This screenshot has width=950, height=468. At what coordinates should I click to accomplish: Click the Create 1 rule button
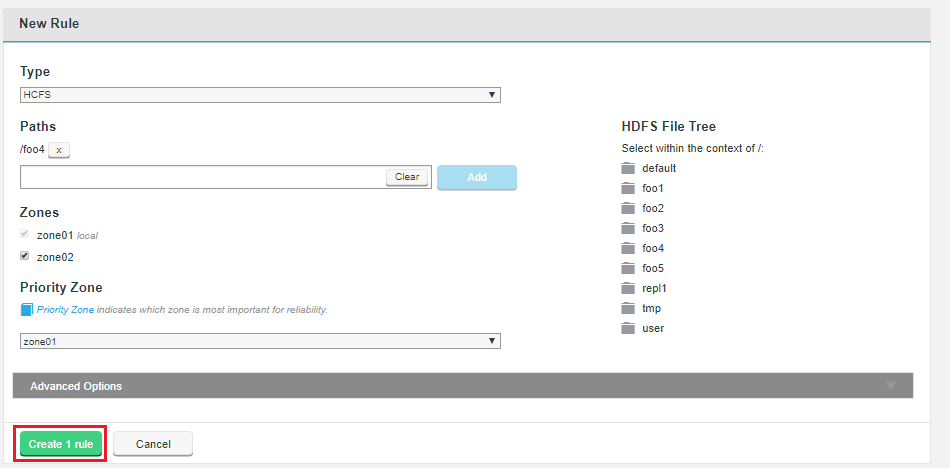(x=61, y=444)
